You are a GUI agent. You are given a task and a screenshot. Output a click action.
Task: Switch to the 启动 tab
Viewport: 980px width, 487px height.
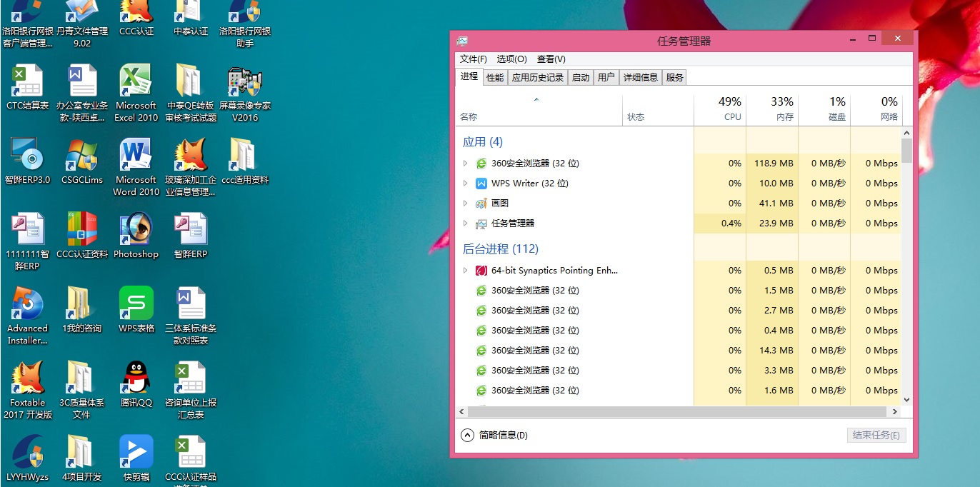[x=581, y=77]
